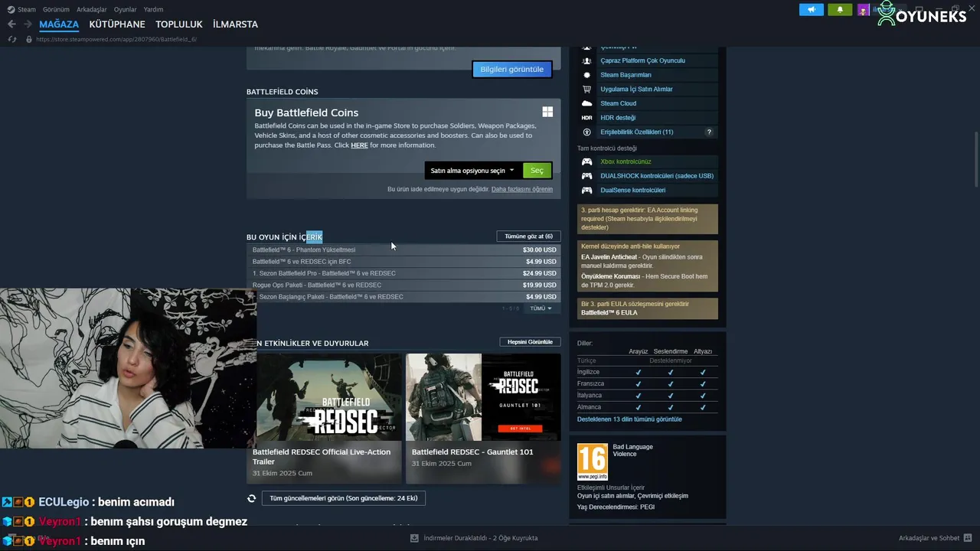The image size is (980, 551).
Task: Open Erişilebilirlik Özellikleri (11) link
Action: [637, 132]
